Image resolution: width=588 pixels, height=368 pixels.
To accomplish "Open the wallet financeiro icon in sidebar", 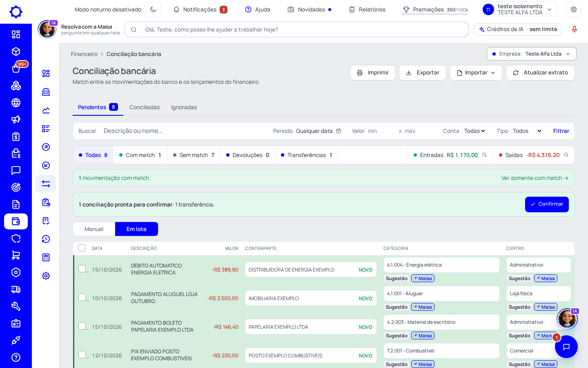I will click(16, 221).
